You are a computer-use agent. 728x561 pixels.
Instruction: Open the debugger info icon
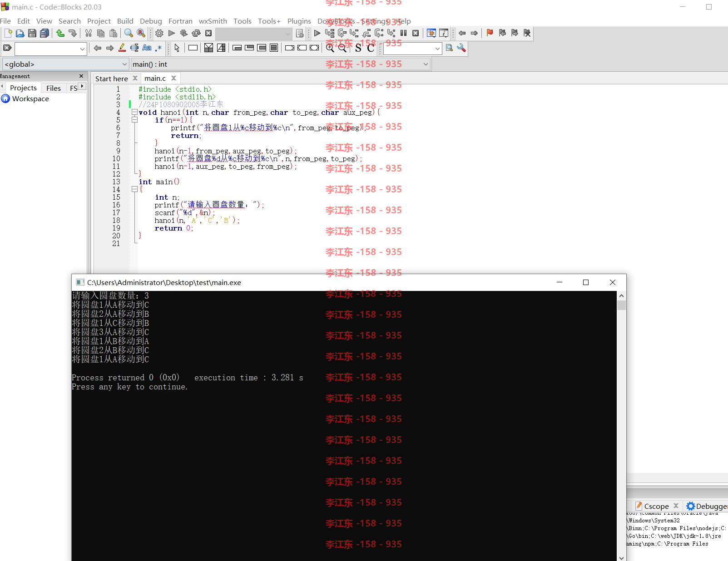click(x=444, y=33)
